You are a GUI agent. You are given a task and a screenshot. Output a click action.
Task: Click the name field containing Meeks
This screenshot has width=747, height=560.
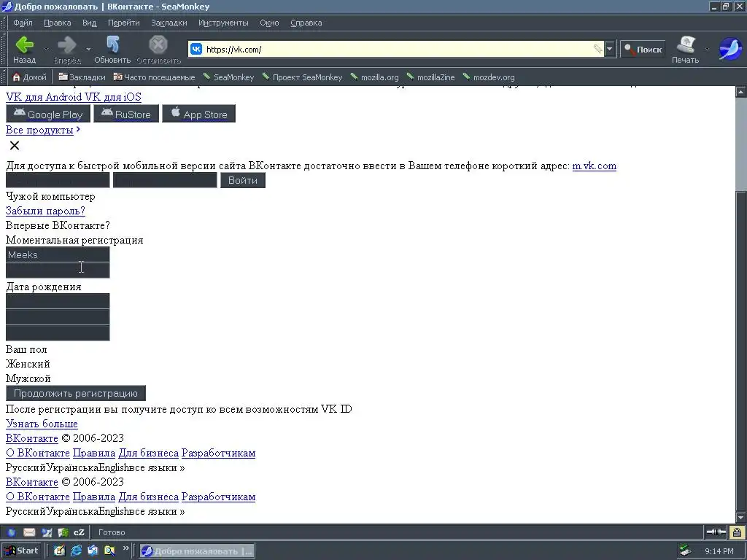pyautogui.click(x=58, y=254)
